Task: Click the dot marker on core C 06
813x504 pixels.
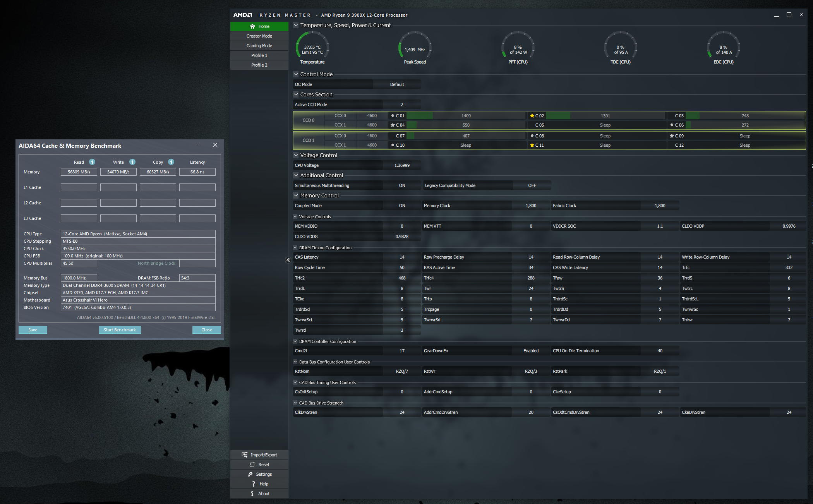Action: pos(672,125)
